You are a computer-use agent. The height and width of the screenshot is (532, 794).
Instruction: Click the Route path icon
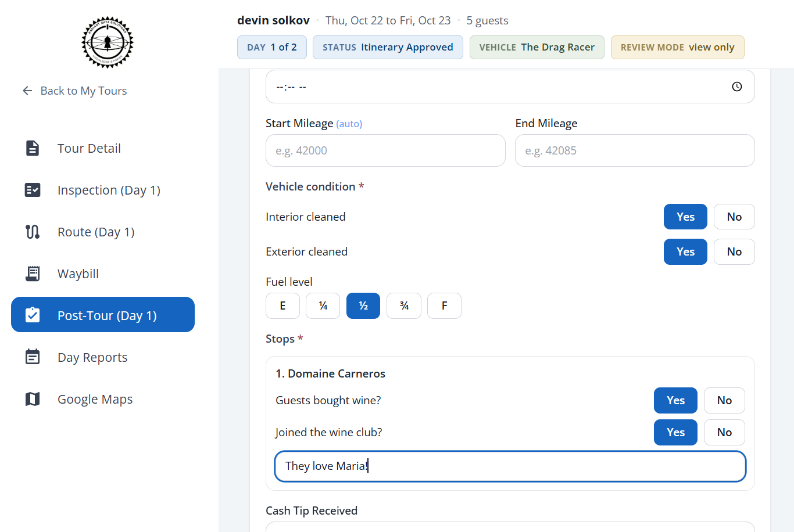pos(33,232)
